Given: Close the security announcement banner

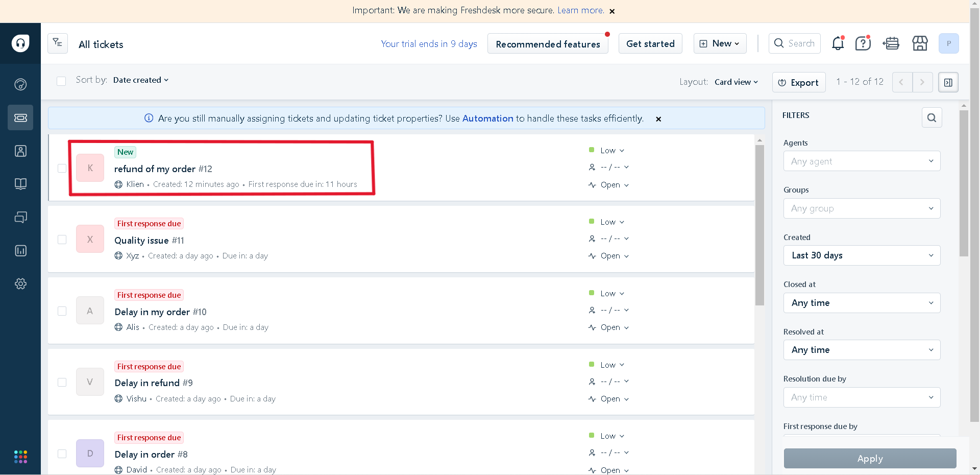Looking at the screenshot, I should click(x=612, y=11).
